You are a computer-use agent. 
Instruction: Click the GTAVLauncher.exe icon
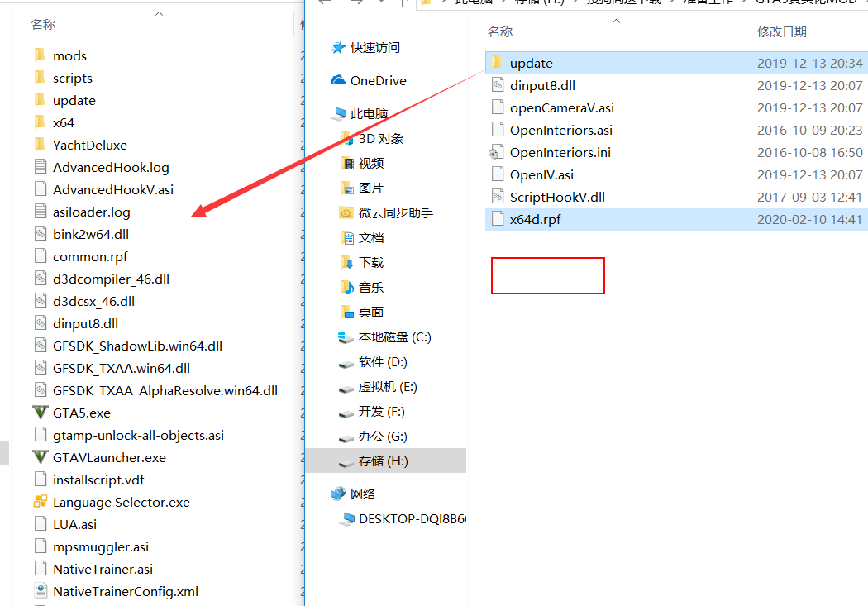(x=41, y=457)
